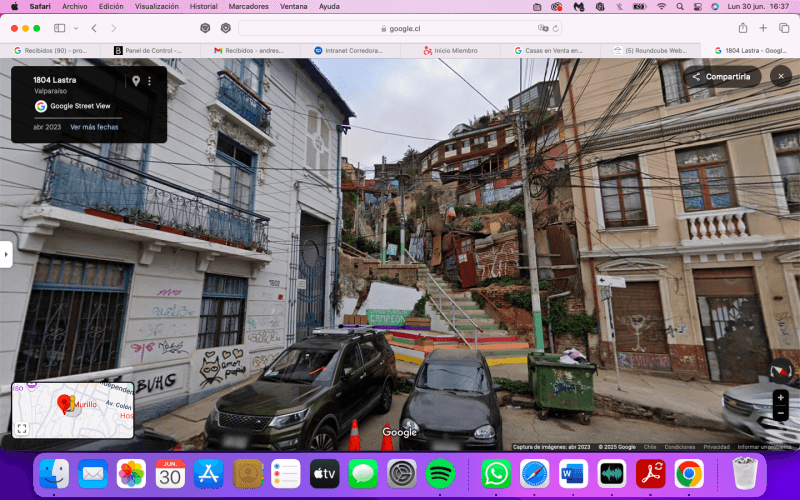
Task: Expand the collapsed side panel arrow
Action: (5, 254)
